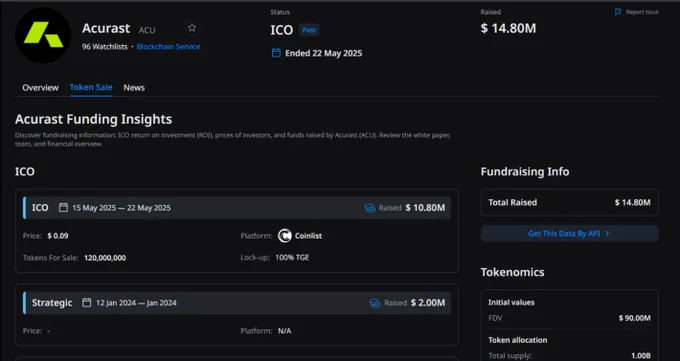
Task: Click the FDV $ 90.00M value
Action: (x=634, y=318)
